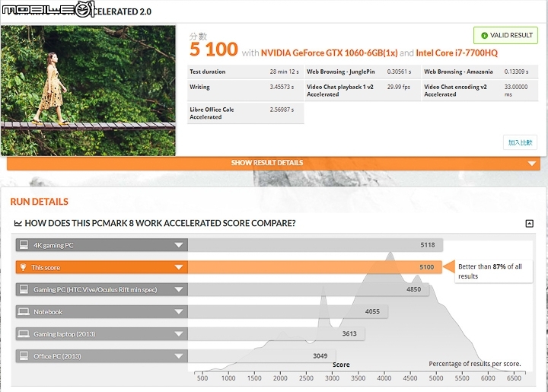Screen dimensions: 548x392
Task: Click the white arrow on SHOW RESULT DETAILS bar
Action: click(x=531, y=164)
